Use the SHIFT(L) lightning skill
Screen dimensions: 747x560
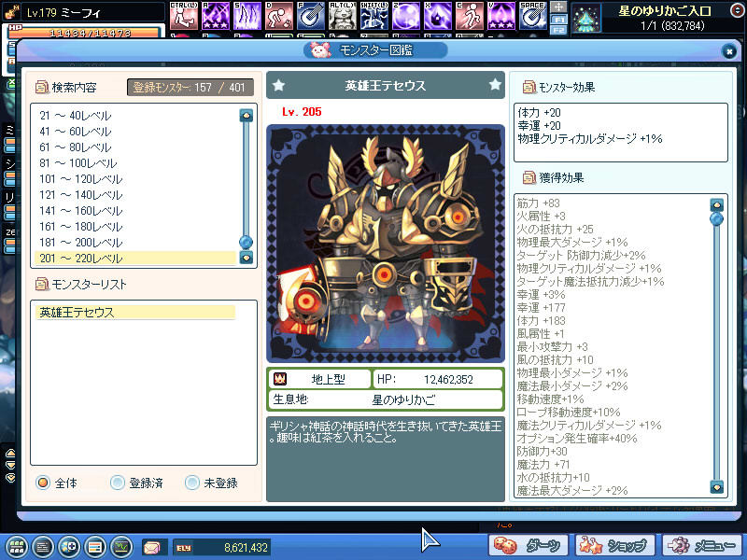374,16
